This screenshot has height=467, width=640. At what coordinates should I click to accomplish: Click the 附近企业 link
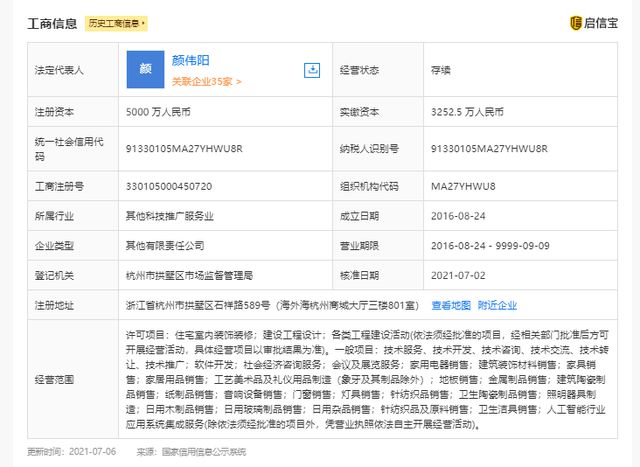[497, 305]
